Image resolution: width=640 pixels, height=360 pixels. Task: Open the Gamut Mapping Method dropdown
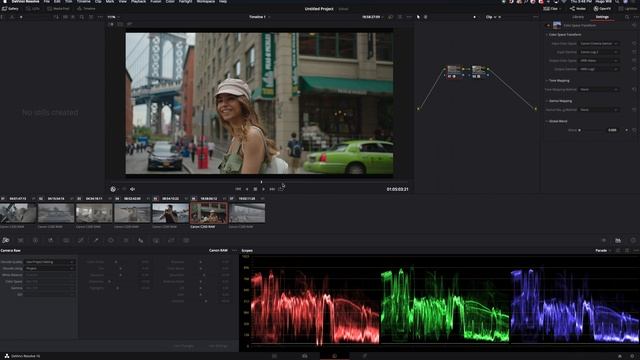coord(599,110)
